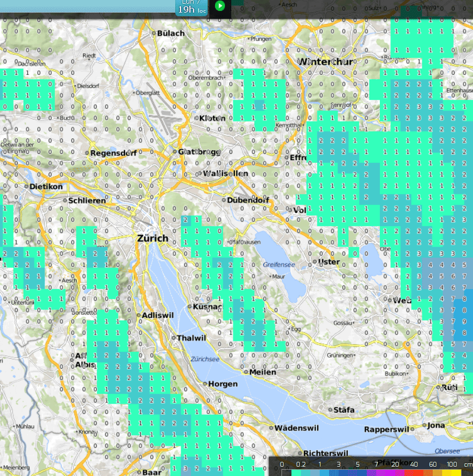
Task: Click the Zürichsee lake label
Action: point(205,359)
